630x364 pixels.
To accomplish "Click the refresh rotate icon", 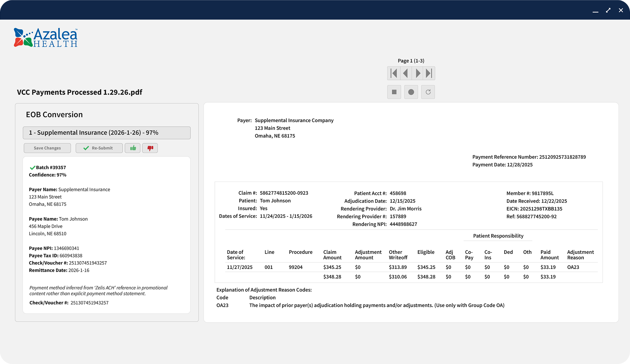I will pyautogui.click(x=428, y=92).
